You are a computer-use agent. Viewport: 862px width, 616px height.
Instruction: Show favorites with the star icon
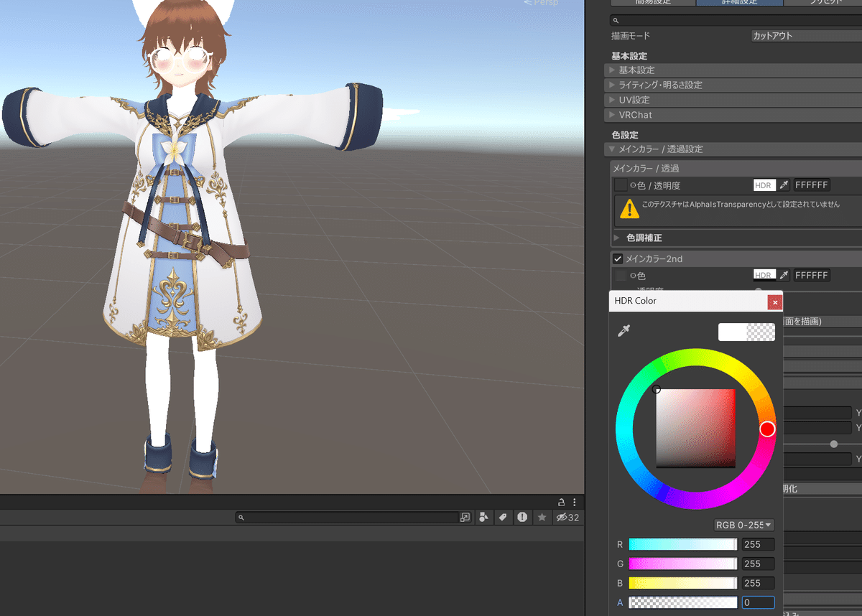coord(542,517)
